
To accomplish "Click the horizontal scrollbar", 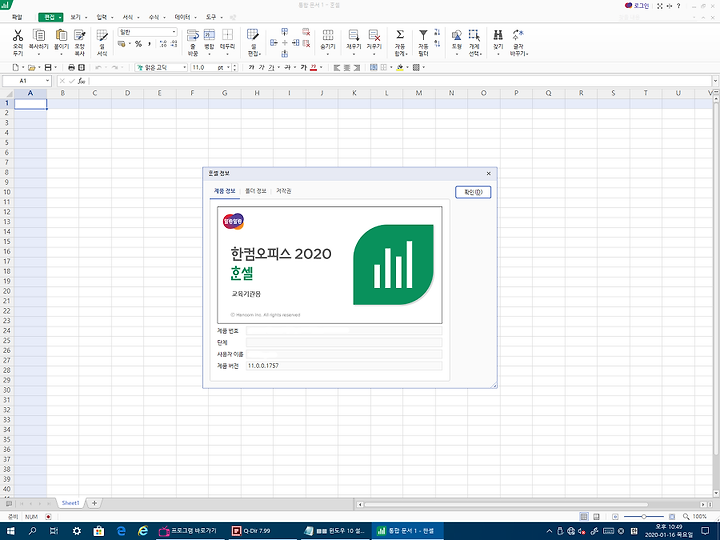I will [505, 504].
